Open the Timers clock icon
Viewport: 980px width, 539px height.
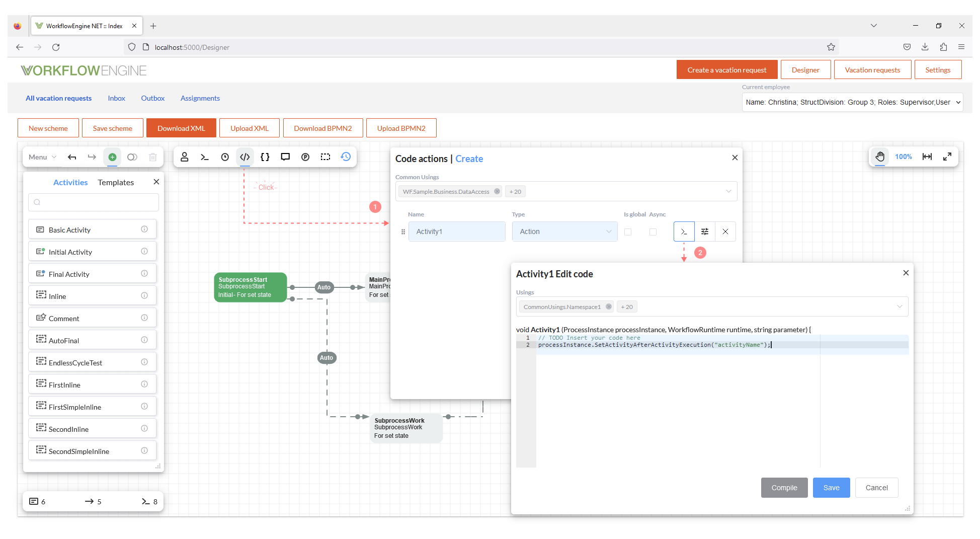225,157
